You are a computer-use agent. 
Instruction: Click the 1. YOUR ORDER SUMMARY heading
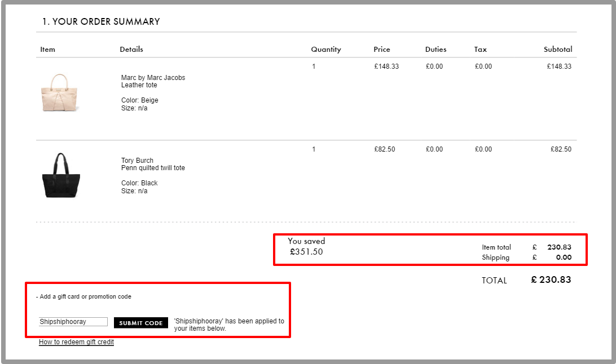coord(101,21)
